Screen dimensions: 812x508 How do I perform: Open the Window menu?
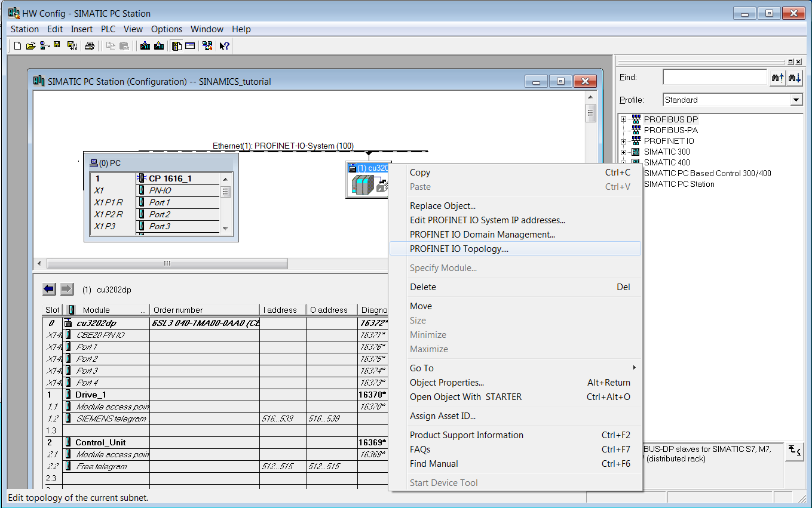click(x=207, y=29)
